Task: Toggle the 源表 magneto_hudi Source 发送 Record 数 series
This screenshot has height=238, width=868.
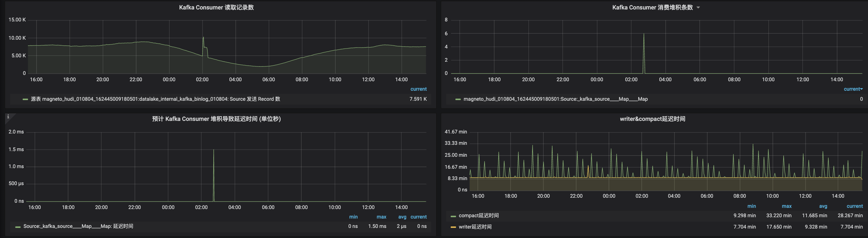Action: [155, 99]
